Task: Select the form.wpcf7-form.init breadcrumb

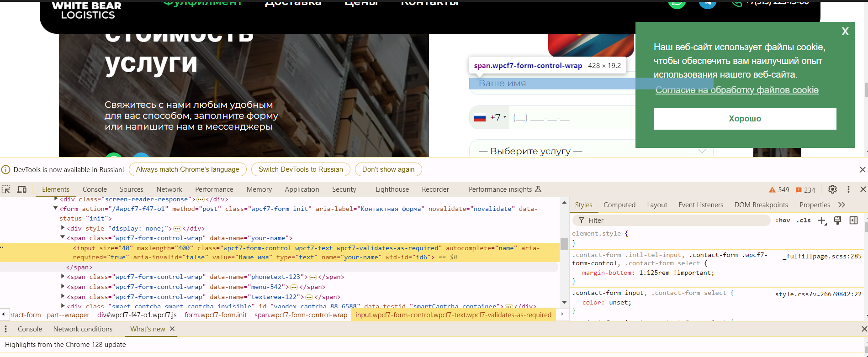Action: 216,315
